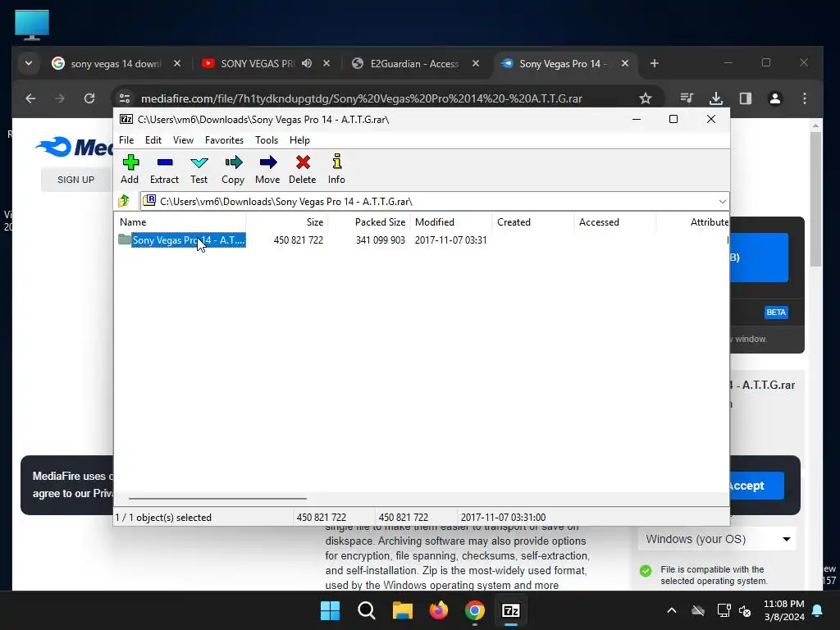840x630 pixels.
Task: Sort by the Accessed column header
Action: click(x=615, y=221)
